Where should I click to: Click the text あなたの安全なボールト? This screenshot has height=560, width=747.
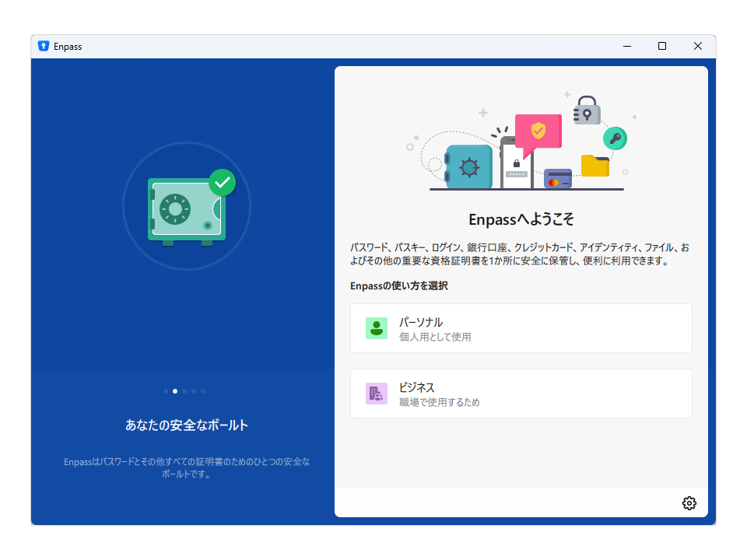coord(186,425)
